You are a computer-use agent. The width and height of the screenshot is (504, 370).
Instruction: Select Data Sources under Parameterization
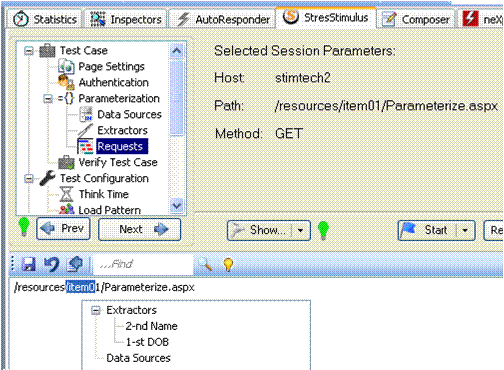pos(129,114)
